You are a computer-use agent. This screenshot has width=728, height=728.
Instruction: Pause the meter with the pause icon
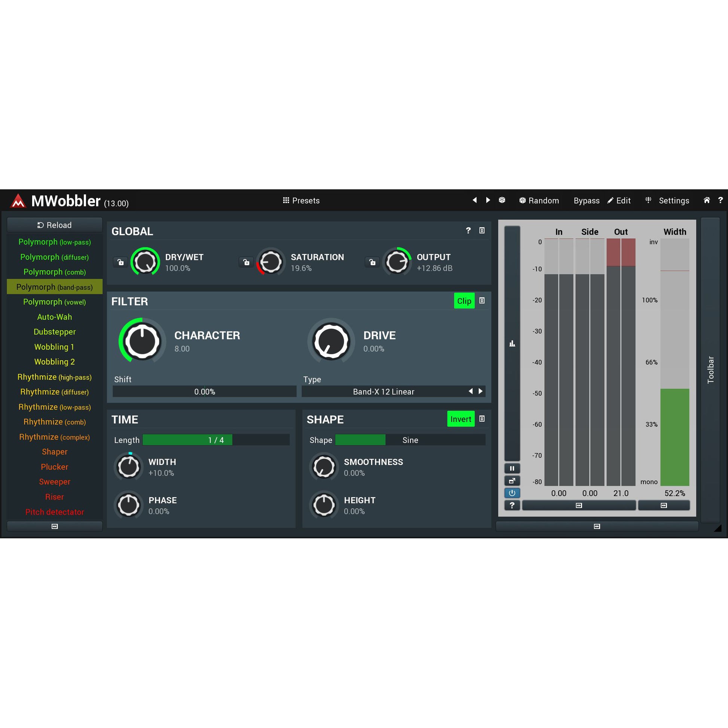pyautogui.click(x=512, y=468)
